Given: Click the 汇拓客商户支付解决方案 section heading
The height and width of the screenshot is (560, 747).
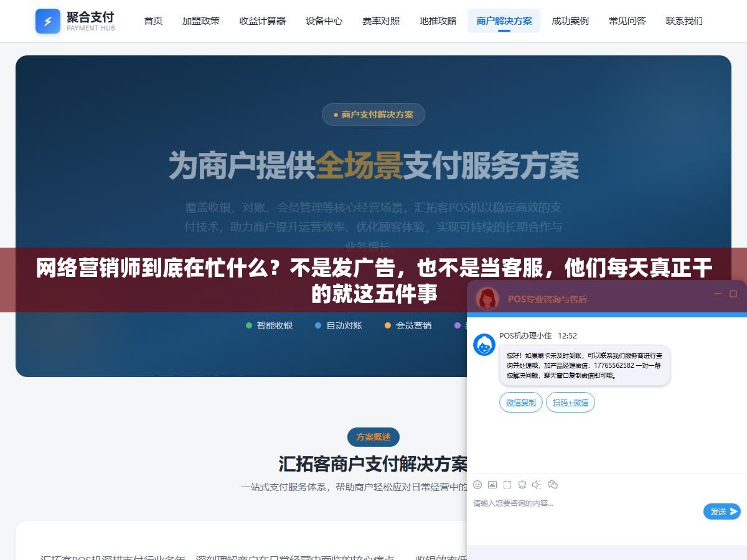Looking at the screenshot, I should 374,464.
